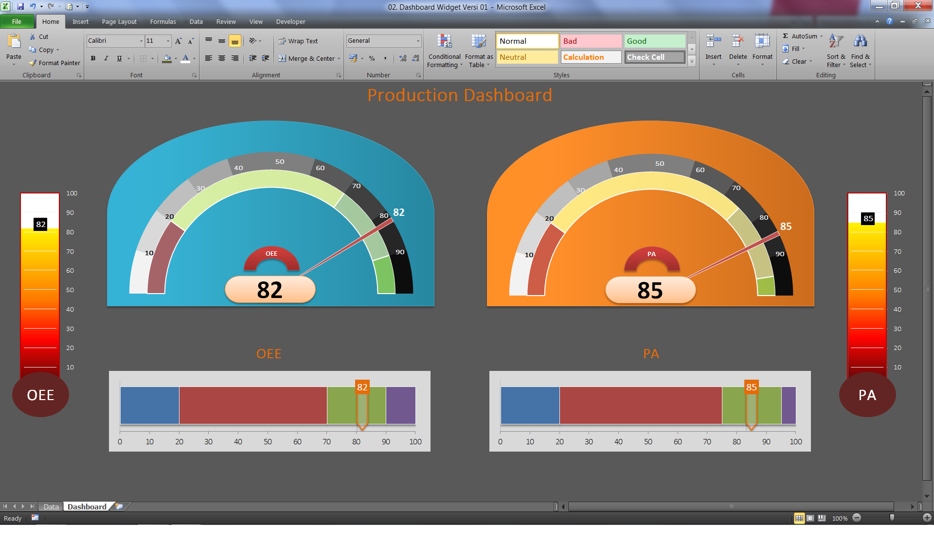Toggle Wrap Text option
Image resolution: width=934 pixels, height=560 pixels.
point(298,41)
